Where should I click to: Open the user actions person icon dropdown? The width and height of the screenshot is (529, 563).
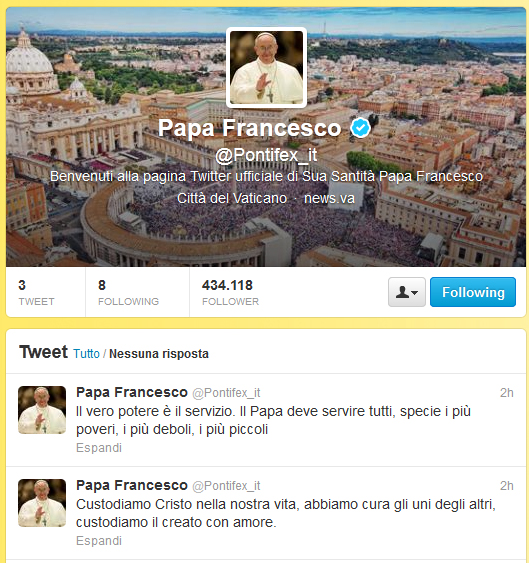(x=407, y=292)
